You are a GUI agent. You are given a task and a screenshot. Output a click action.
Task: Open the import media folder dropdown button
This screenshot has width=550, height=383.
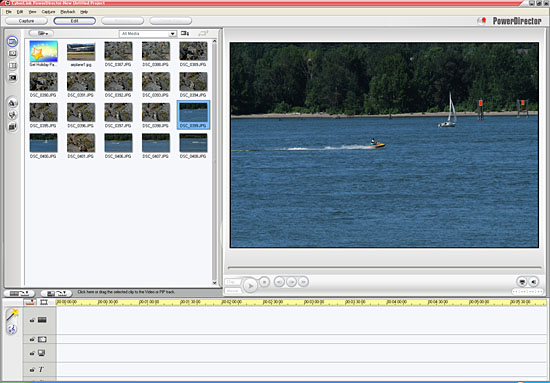[x=41, y=33]
